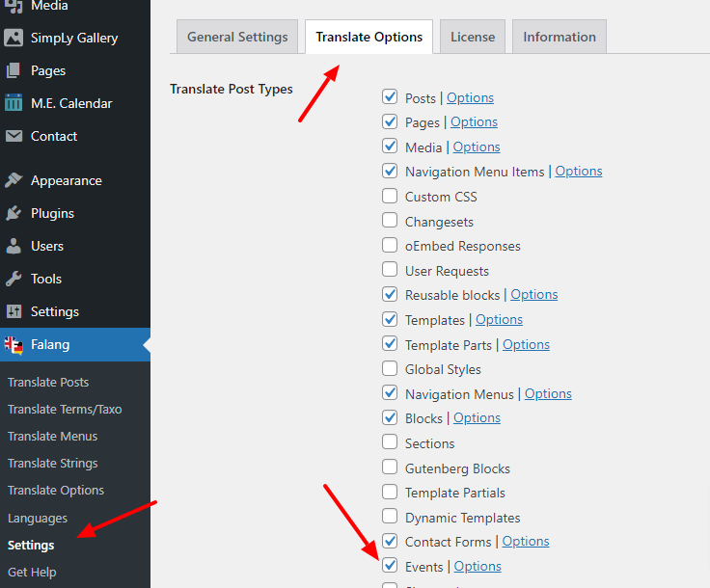Image resolution: width=710 pixels, height=588 pixels.
Task: Click the Tools wrench icon
Action: pyautogui.click(x=14, y=279)
